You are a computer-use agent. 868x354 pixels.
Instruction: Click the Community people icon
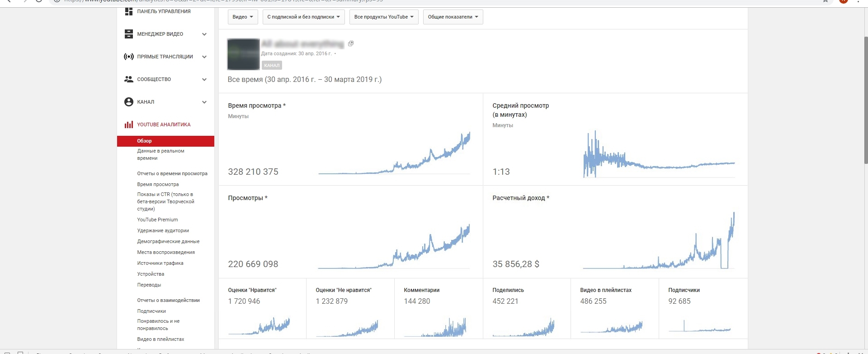(129, 79)
